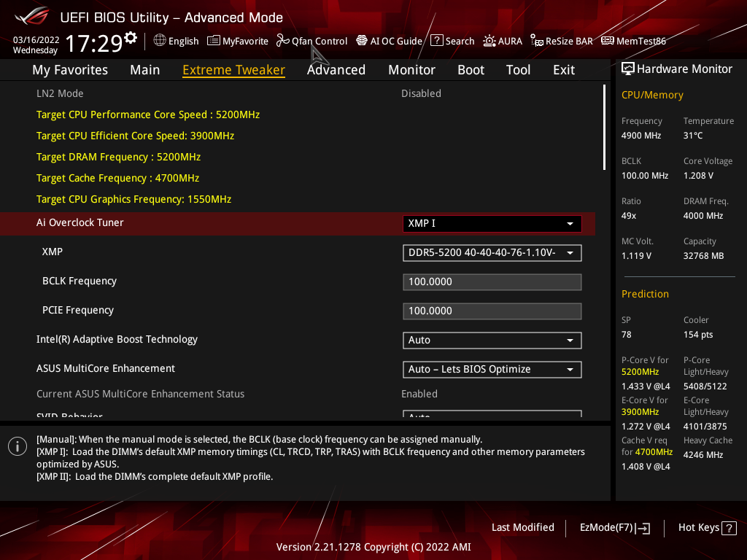
Task: Open MyFavorite list icon
Action: pyautogui.click(x=214, y=41)
